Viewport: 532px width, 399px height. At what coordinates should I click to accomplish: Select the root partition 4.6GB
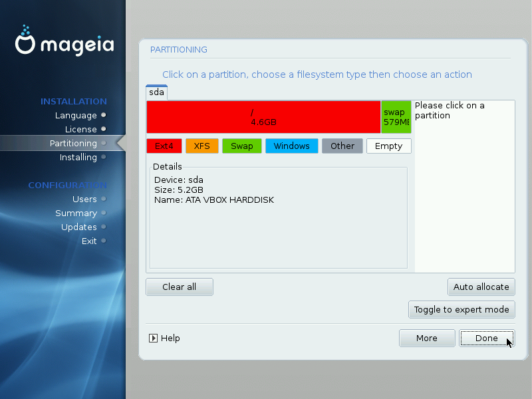(x=263, y=117)
